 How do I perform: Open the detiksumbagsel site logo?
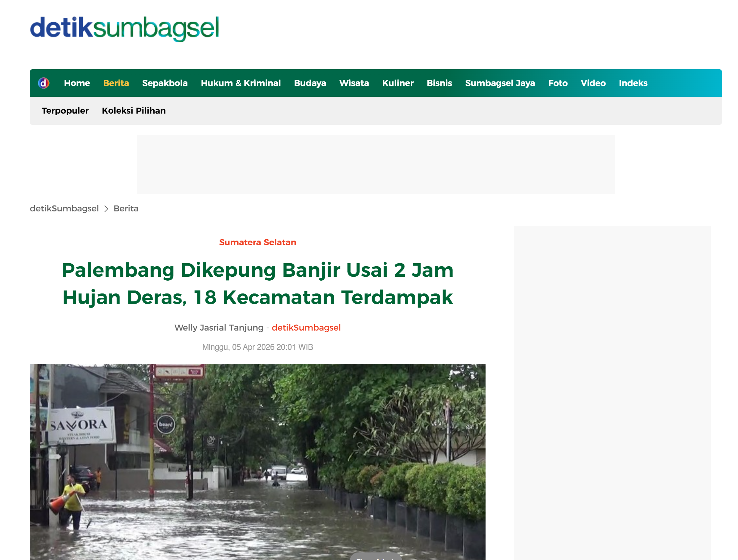click(x=124, y=29)
